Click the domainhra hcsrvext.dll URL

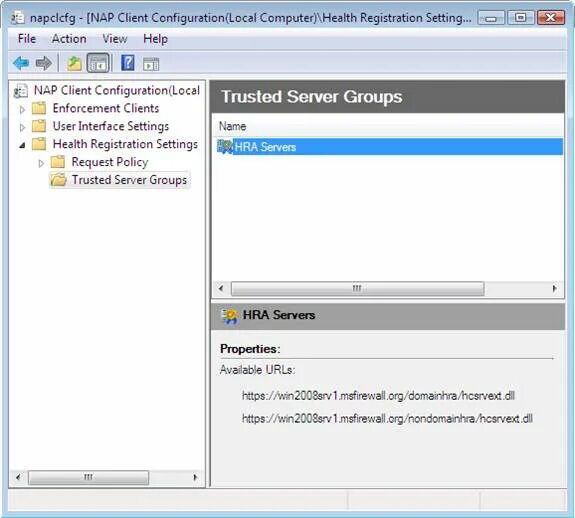(378, 396)
